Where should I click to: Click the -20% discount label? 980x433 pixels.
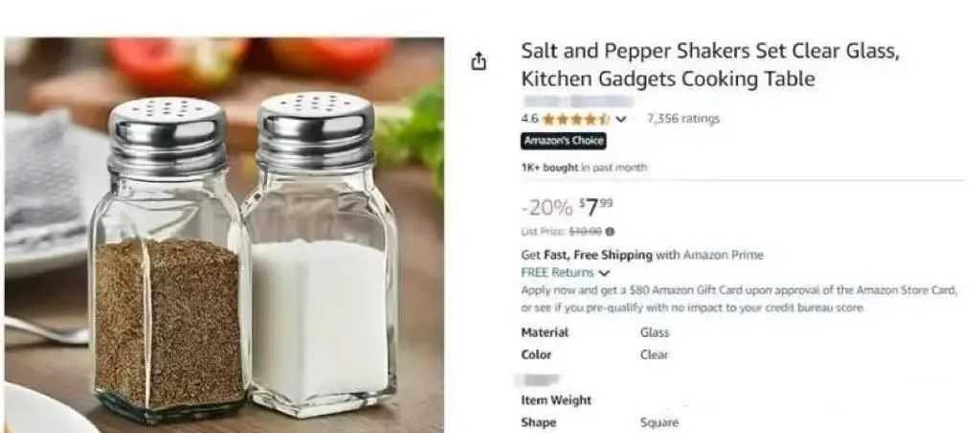546,207
